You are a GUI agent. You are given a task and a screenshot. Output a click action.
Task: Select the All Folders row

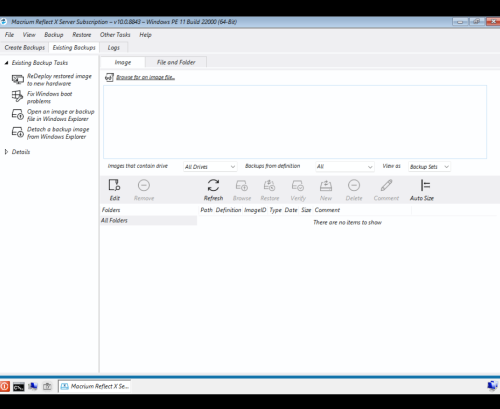pyautogui.click(x=149, y=220)
